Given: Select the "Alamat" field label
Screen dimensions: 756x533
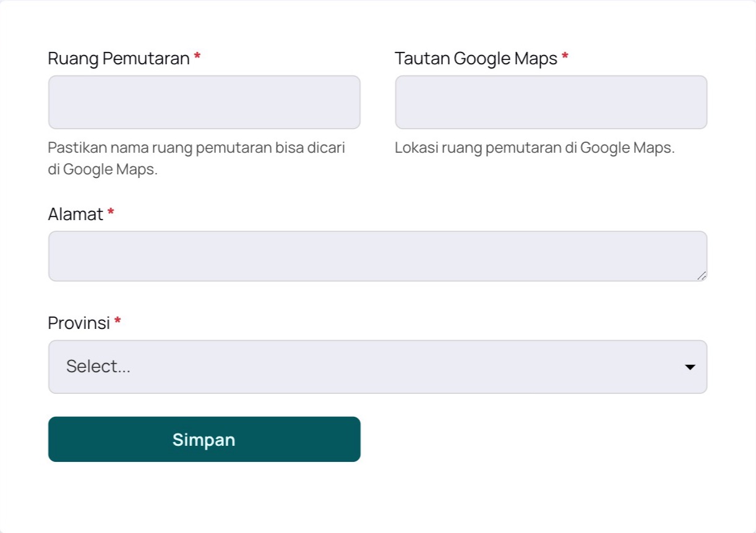Looking at the screenshot, I should click(75, 215).
